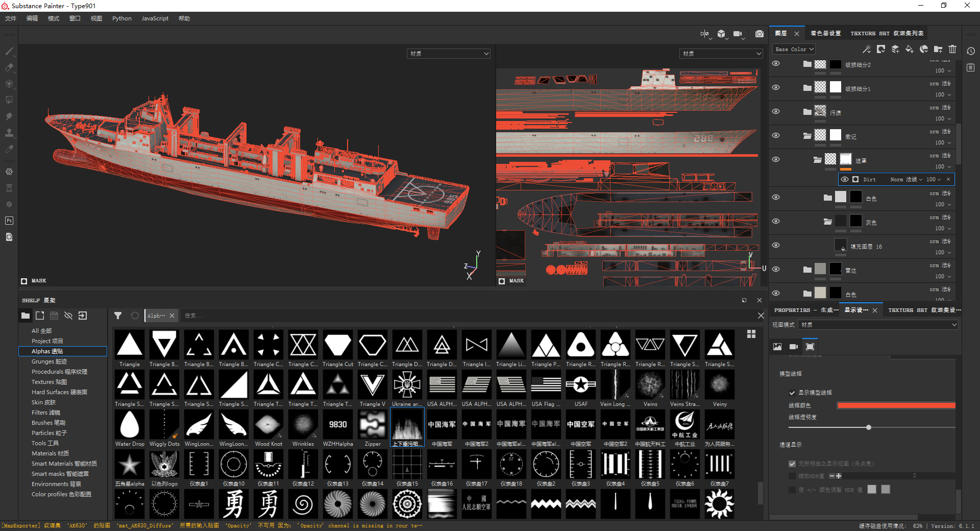Click the add smart material icon in layers
This screenshot has height=531, width=980.
click(924, 49)
